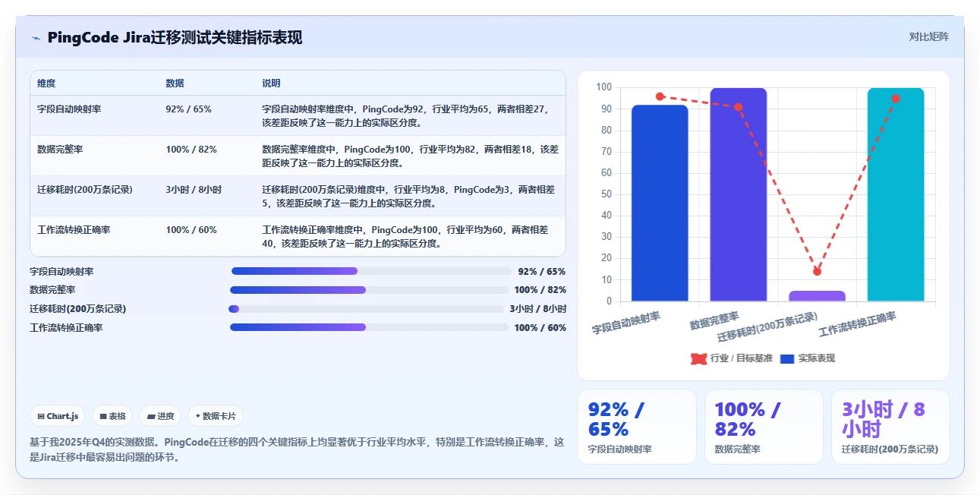Screen dimensions: 980x495
Task: Click the 迁移耗时(200万条记录) table row label
Action: coord(85,190)
